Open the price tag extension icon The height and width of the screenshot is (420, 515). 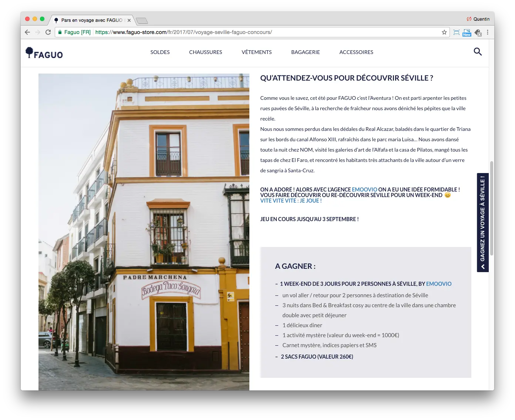(x=478, y=33)
